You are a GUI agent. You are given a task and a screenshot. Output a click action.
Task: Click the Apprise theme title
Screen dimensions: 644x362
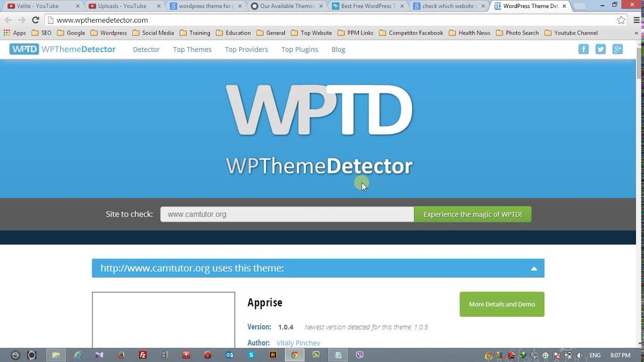click(x=265, y=303)
